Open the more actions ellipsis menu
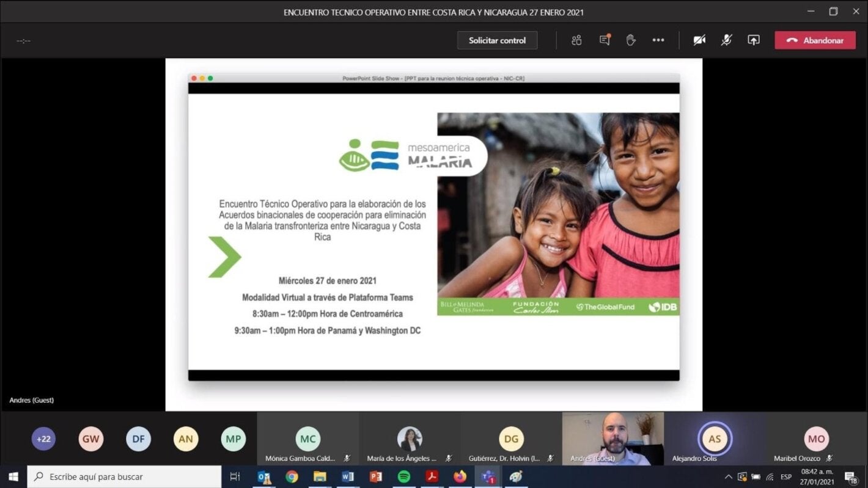The height and width of the screenshot is (488, 868). pyautogui.click(x=658, y=40)
